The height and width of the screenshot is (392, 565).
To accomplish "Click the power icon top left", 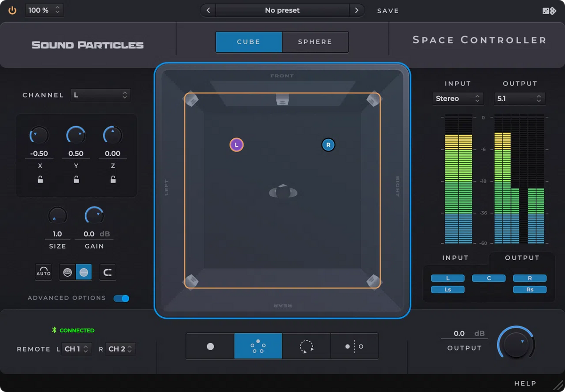I will 12,10.
